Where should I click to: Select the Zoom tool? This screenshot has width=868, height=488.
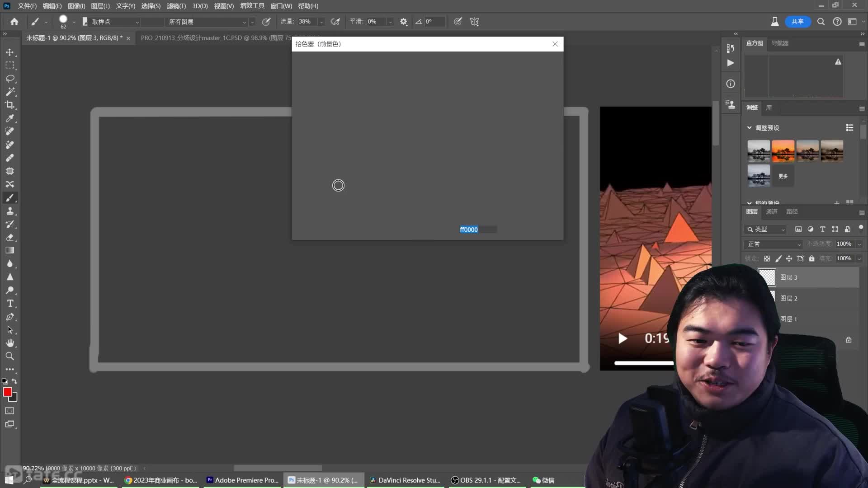[10, 356]
